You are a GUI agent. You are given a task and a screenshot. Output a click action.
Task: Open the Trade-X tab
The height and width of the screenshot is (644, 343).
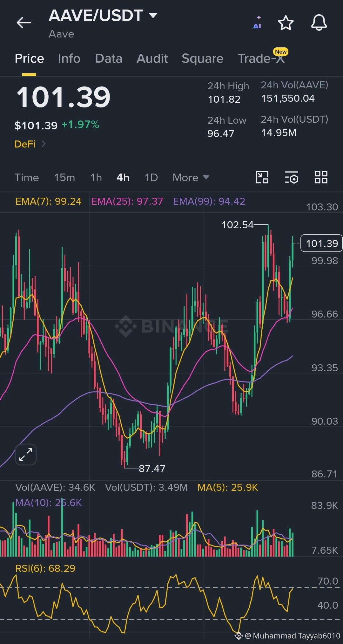coord(261,58)
